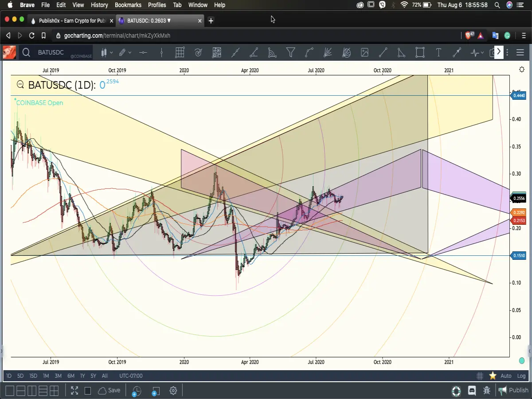Select the Gann box tool
Viewport: 532px width, 399px height.
[x=216, y=53]
